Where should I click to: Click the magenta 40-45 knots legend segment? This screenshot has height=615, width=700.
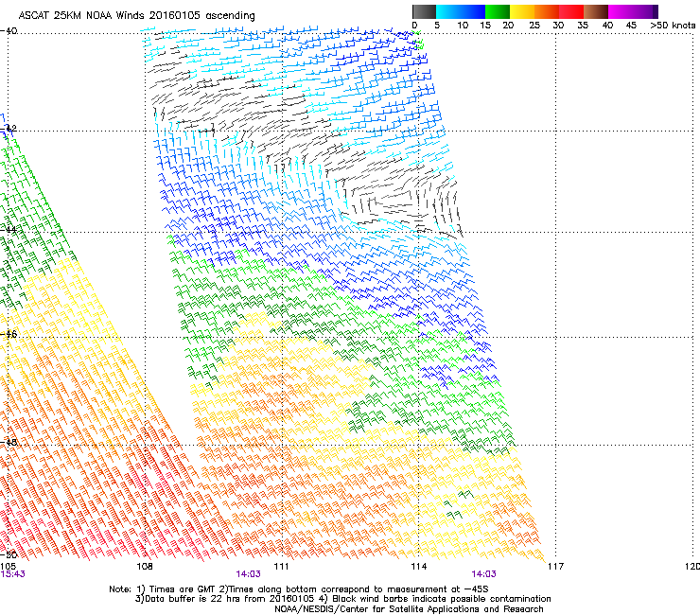click(x=621, y=11)
